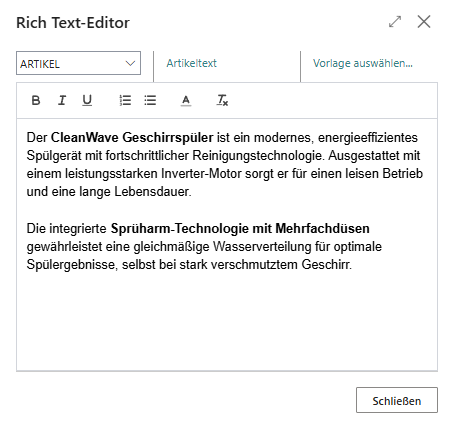
Task: Click the words 'selbst bei stark verschmutztem Geschirr.'
Action: pyautogui.click(x=237, y=265)
